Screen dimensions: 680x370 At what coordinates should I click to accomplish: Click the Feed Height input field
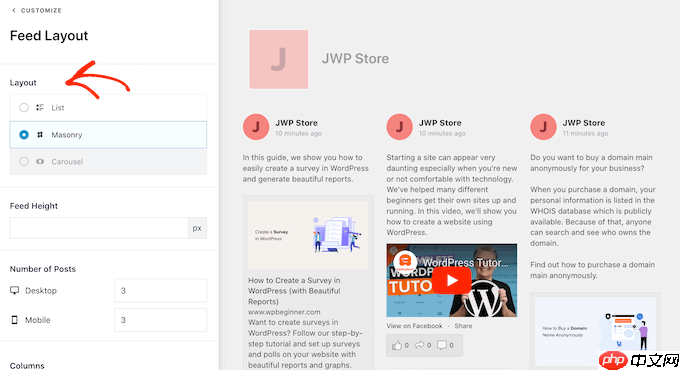click(99, 228)
